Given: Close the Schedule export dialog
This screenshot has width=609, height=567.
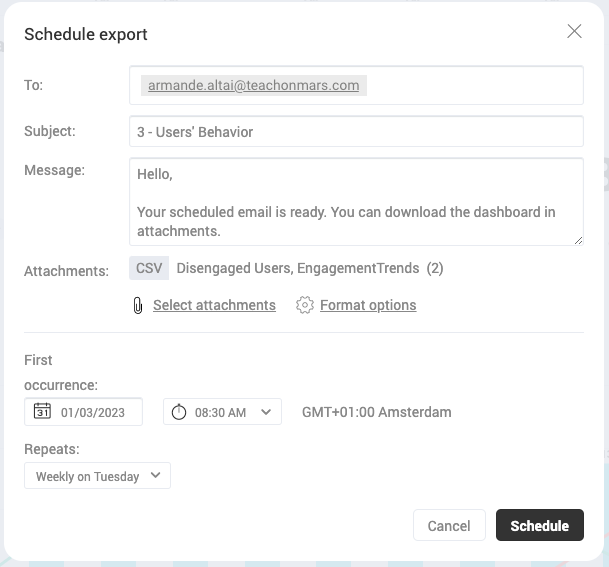Looking at the screenshot, I should click(574, 31).
